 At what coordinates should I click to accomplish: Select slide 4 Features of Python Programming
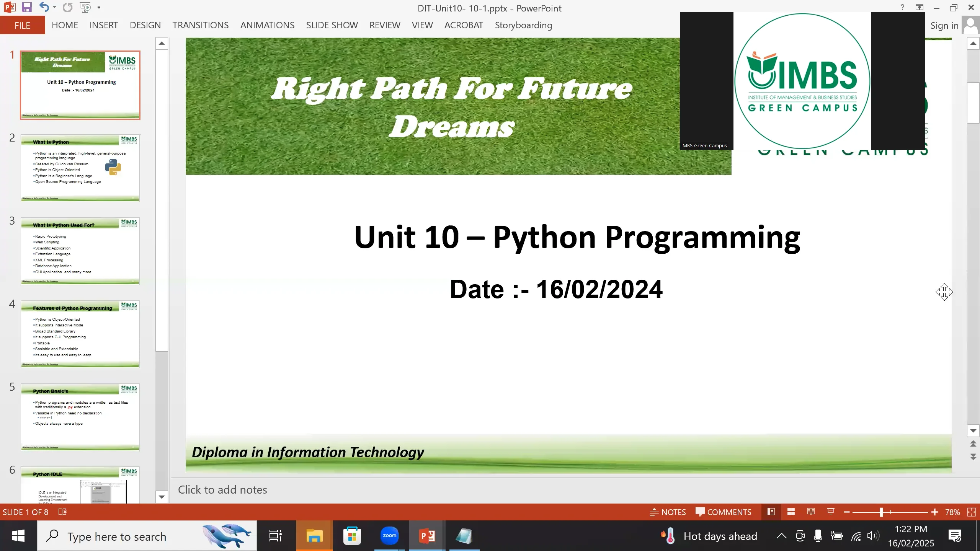tap(80, 334)
